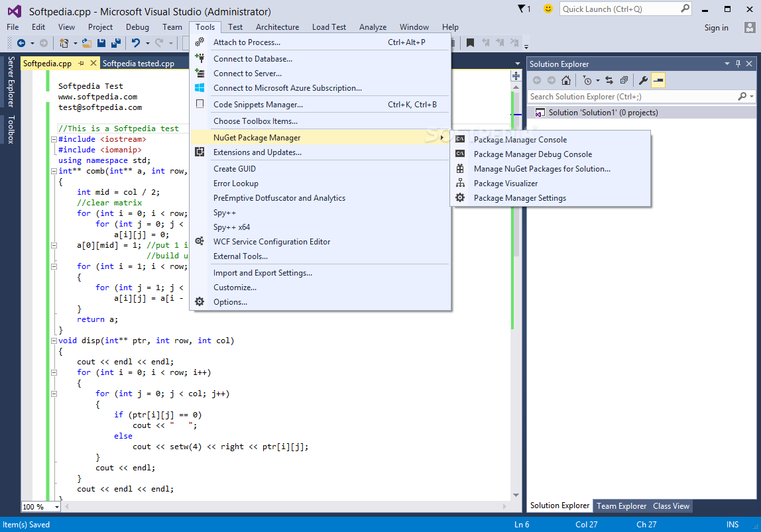Click the Save All double-floppy icon
The image size is (761, 532).
(x=116, y=43)
